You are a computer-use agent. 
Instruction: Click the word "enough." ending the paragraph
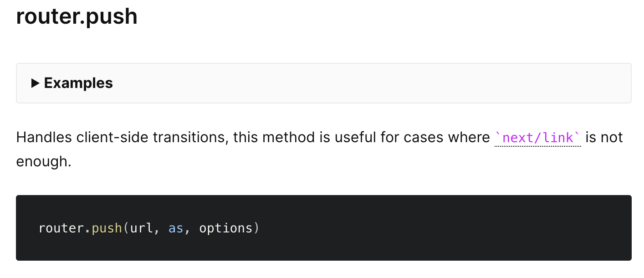(x=44, y=162)
